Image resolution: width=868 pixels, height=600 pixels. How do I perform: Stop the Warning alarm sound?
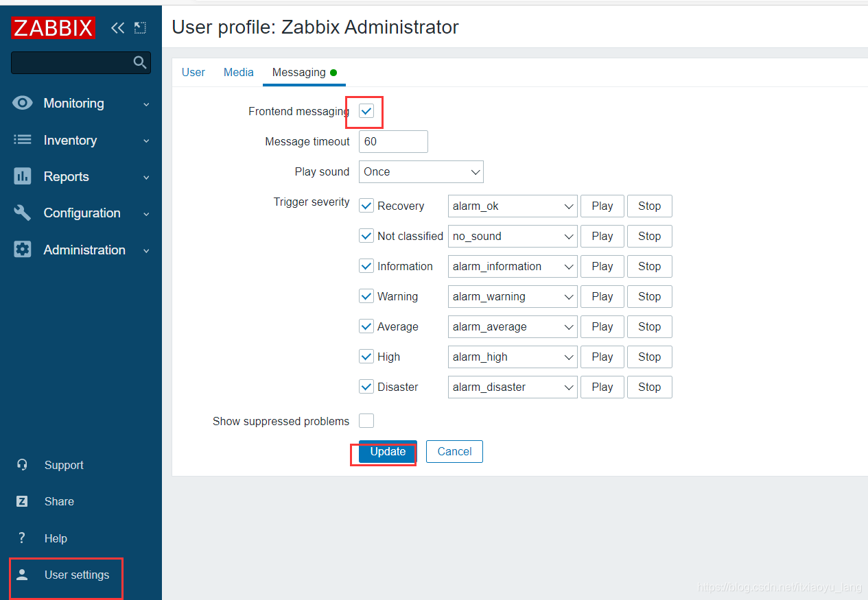[x=650, y=296]
